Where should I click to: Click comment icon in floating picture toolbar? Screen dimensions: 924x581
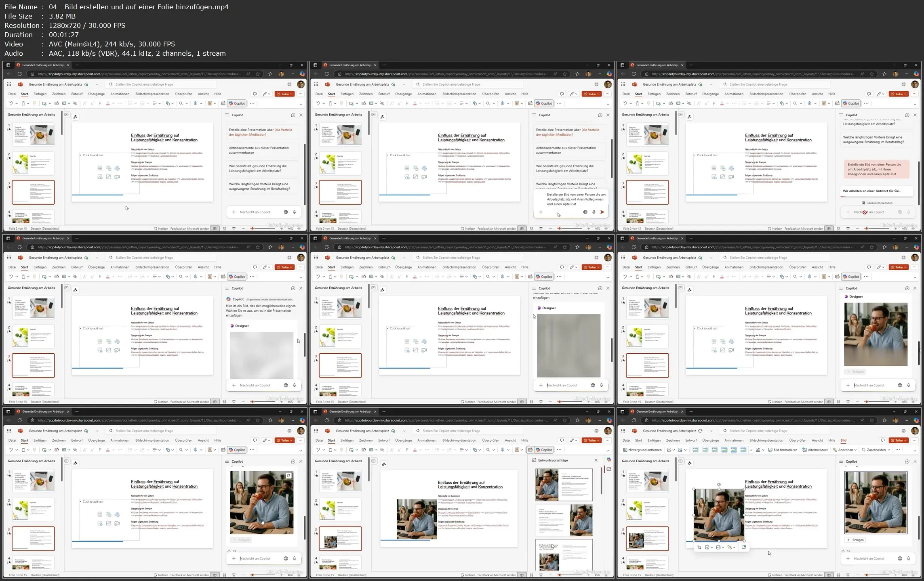point(744,547)
